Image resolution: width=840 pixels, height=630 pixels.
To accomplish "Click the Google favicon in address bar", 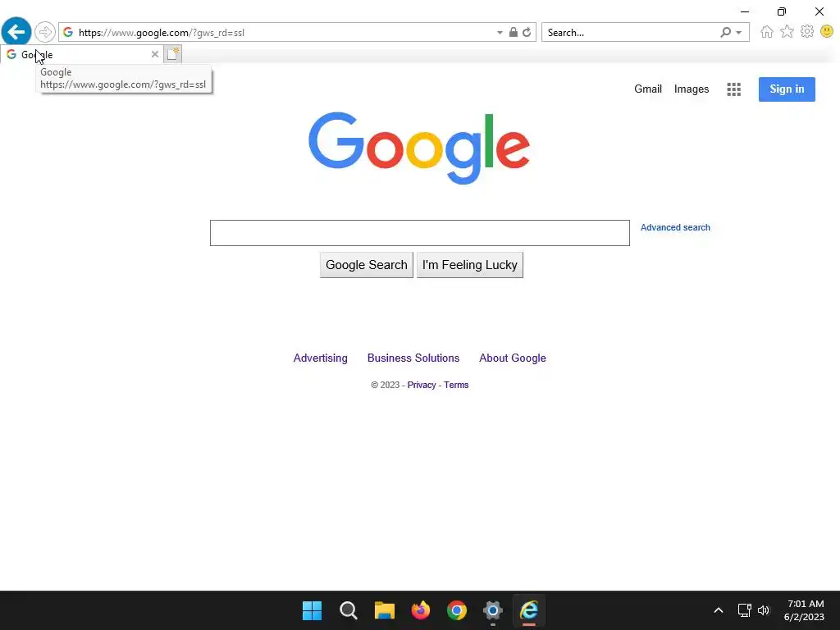I will tap(68, 33).
